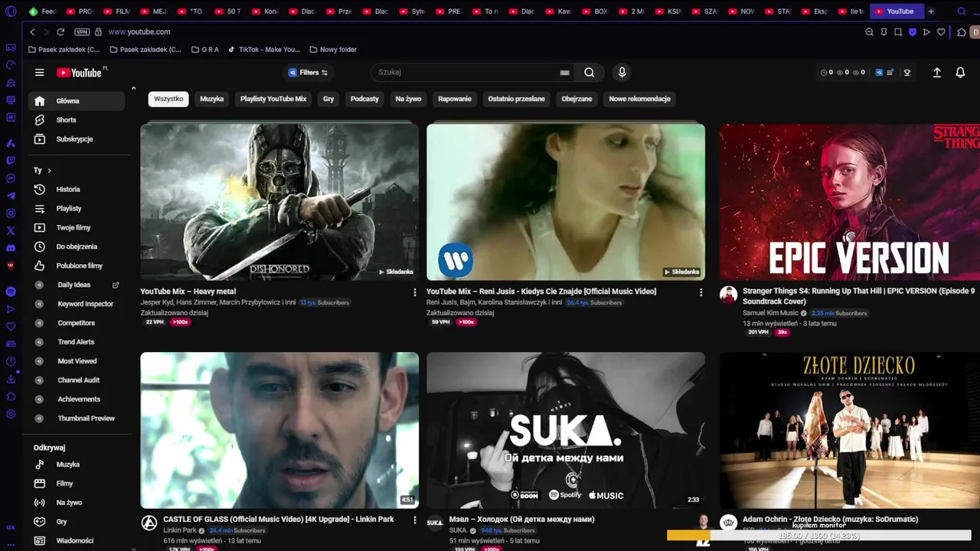Open the G R A bookmarks folder

204,50
